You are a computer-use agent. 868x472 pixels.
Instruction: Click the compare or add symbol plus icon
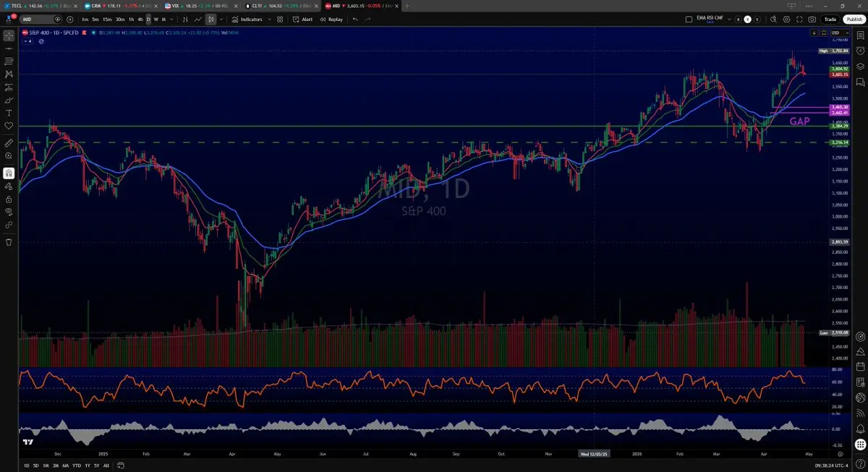(x=69, y=20)
